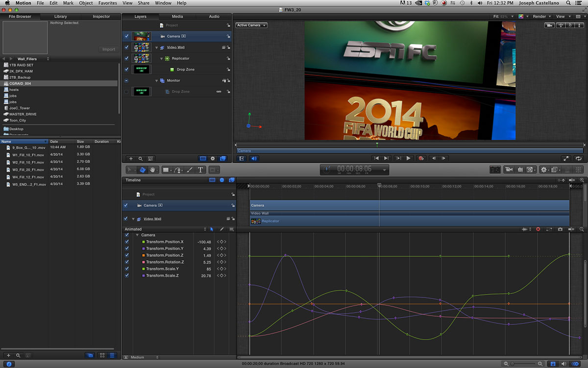Disable Transform.Position.X curve checkbox
This screenshot has width=588, height=368.
click(x=127, y=242)
